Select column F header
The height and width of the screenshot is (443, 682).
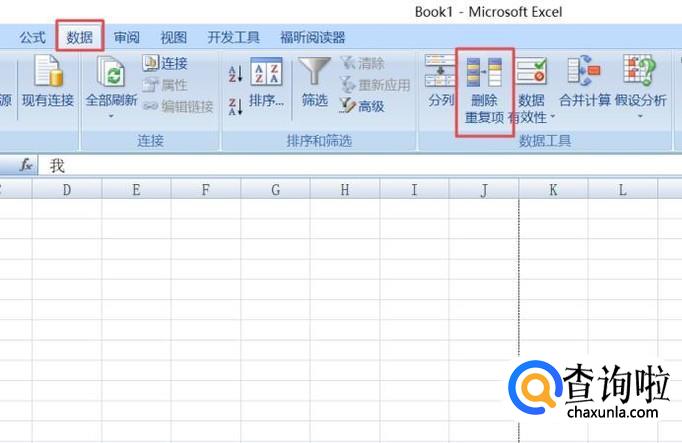pos(206,190)
